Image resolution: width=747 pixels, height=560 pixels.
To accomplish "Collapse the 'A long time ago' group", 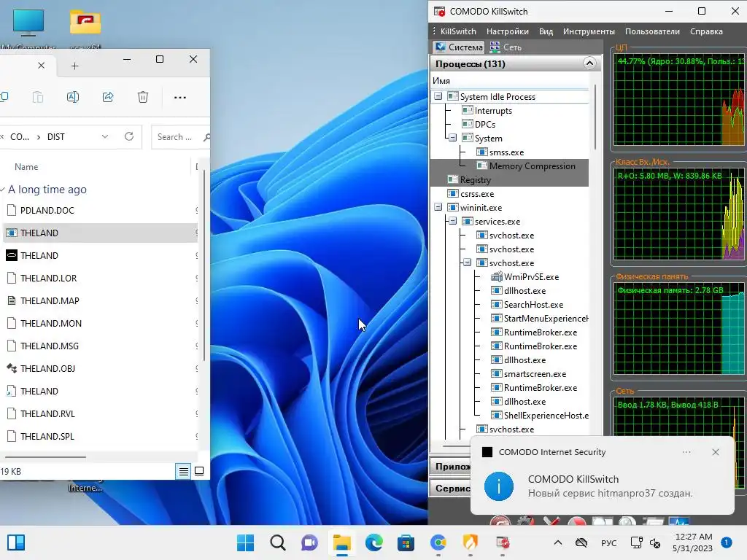I will 3,189.
